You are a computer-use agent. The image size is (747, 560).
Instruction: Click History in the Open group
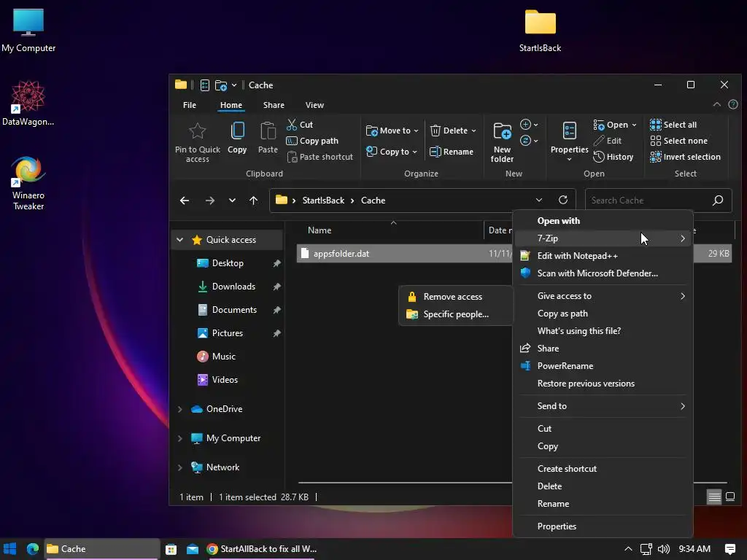pyautogui.click(x=613, y=157)
